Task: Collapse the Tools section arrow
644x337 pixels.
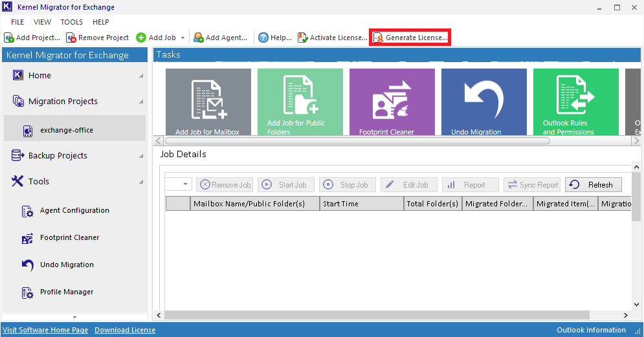Action: point(141,182)
